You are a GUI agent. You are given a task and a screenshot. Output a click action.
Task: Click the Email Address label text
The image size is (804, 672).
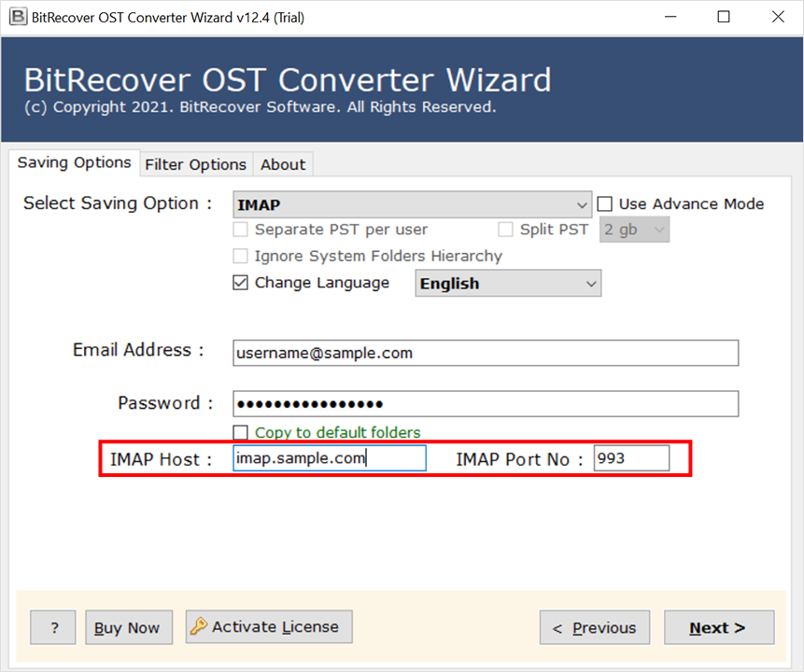(x=138, y=350)
